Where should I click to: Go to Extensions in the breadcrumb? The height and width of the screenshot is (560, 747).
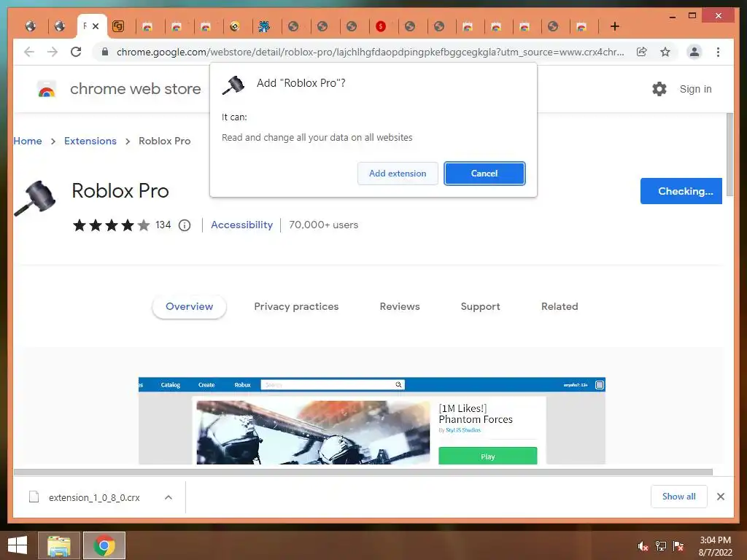pos(90,141)
